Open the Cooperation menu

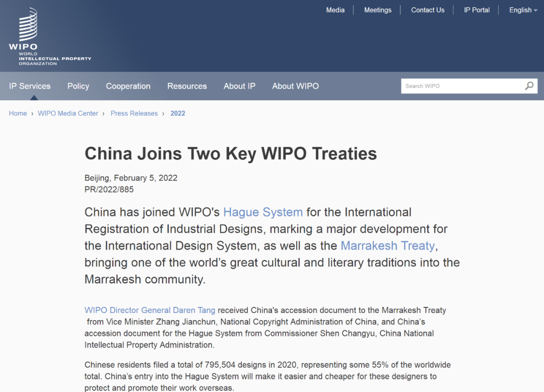coord(128,86)
